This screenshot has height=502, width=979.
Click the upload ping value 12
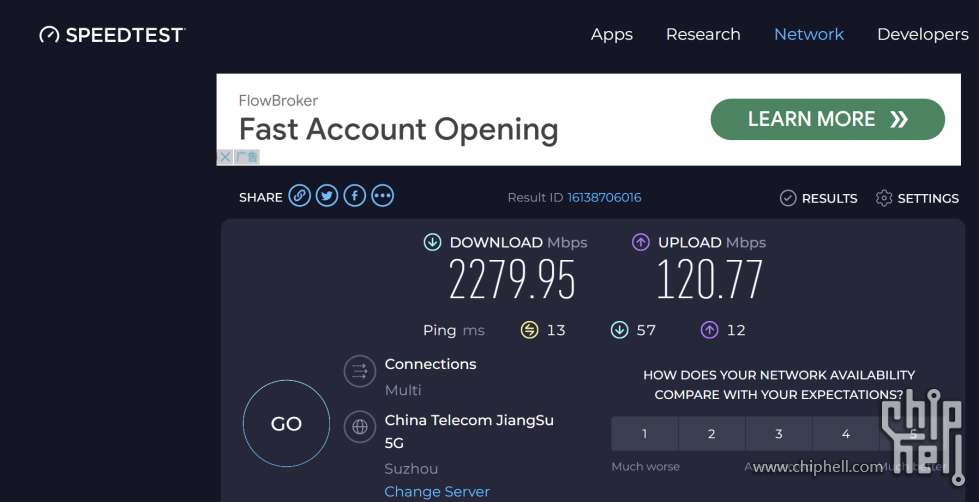click(x=736, y=330)
